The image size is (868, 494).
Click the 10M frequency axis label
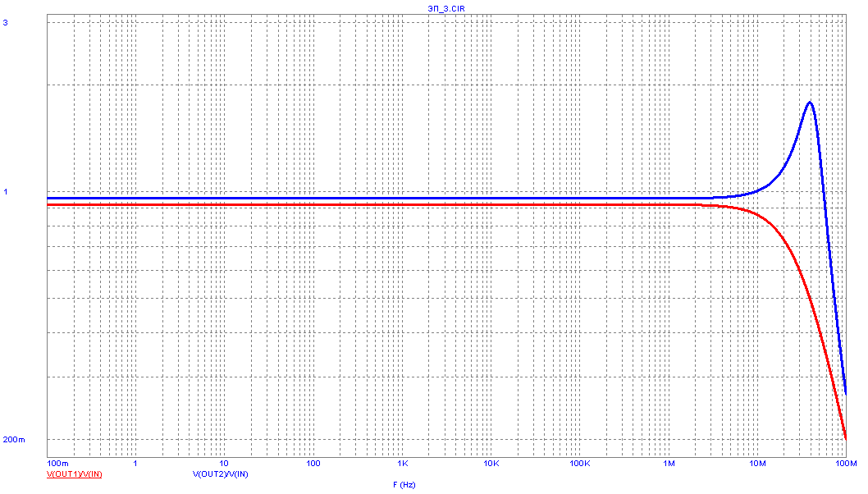[x=757, y=463]
